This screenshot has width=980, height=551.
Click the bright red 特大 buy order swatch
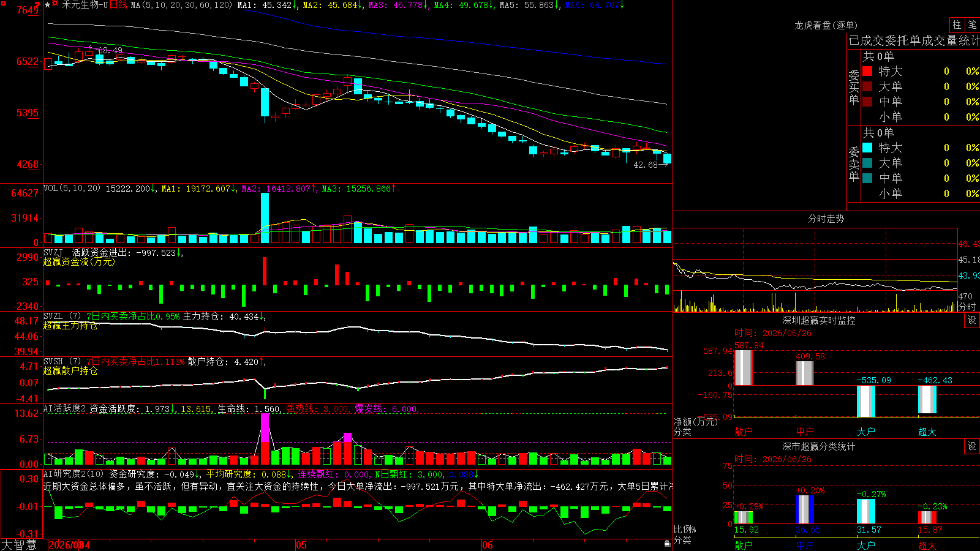[867, 71]
